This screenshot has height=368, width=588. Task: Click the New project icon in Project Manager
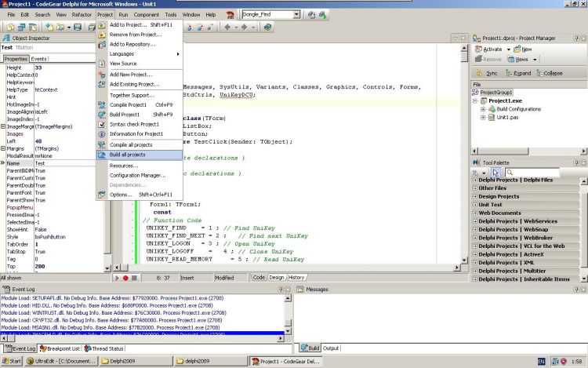click(517, 49)
